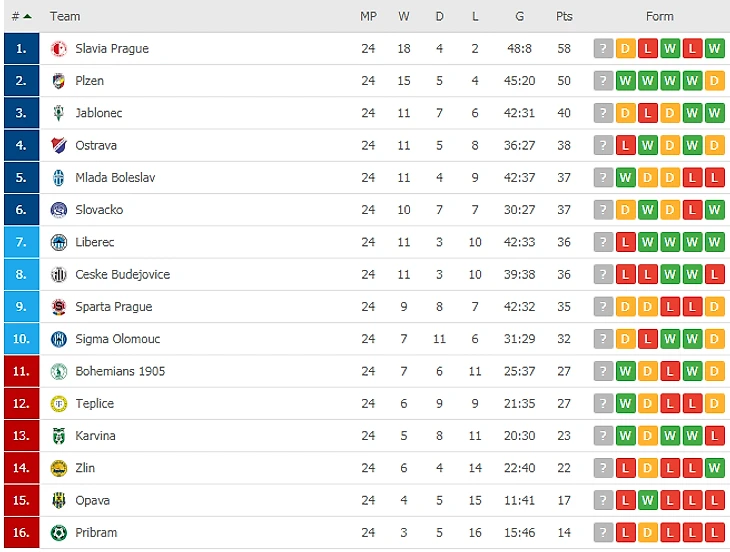
Task: Open the Mlada Boleslav team link
Action: (x=115, y=178)
